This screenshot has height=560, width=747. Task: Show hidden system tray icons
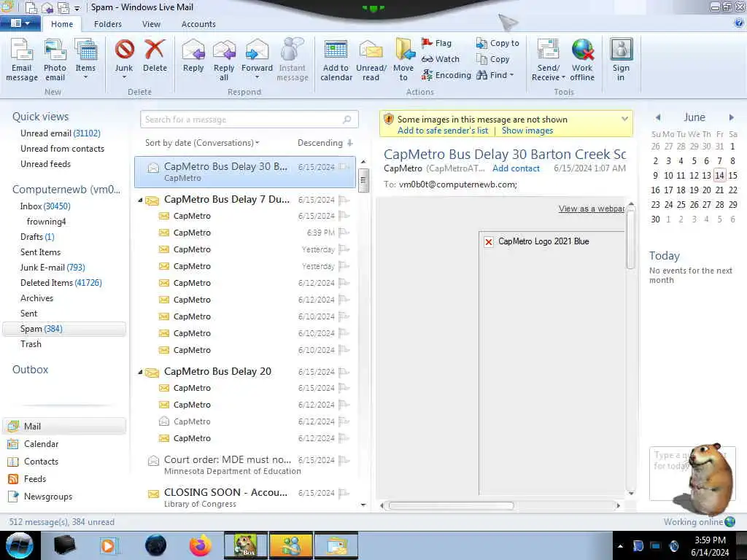620,546
